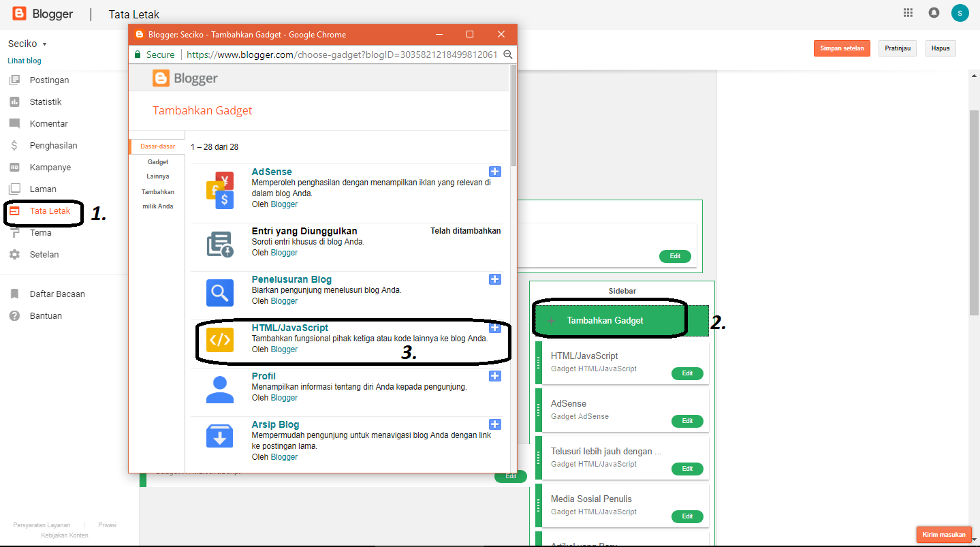Screen dimensions: 980x547
Task: Click the Kampanye sidebar icon
Action: (14, 167)
